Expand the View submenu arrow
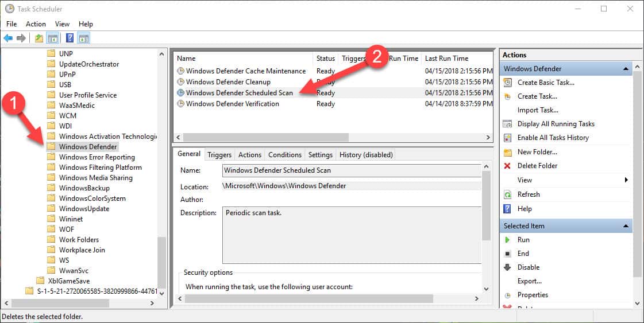 point(626,180)
